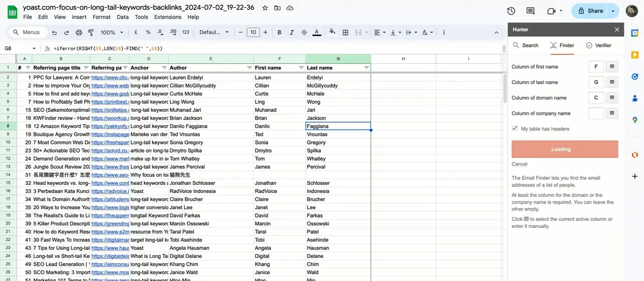Screen dimensions: 644x281
Task: Open the more toolbar options menu
Action: (x=443, y=32)
